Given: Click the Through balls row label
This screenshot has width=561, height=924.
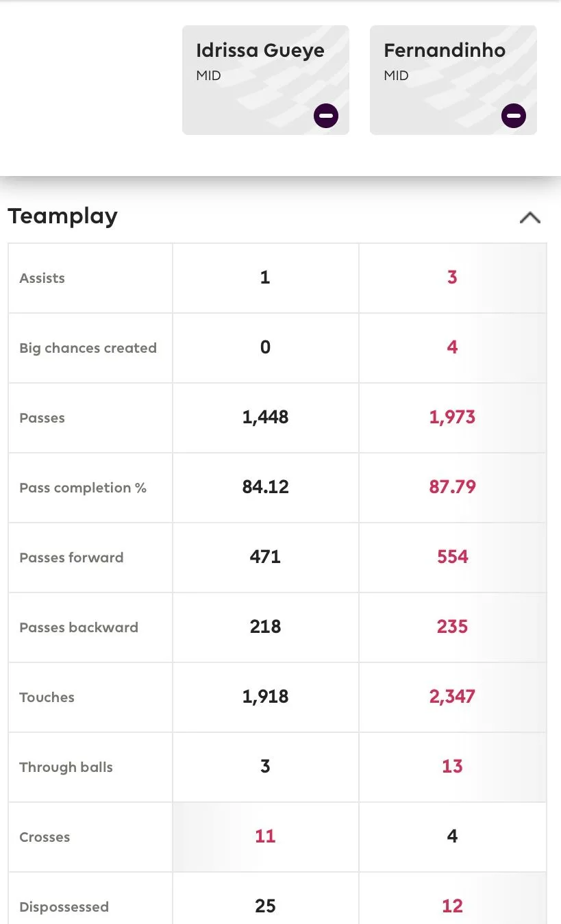Looking at the screenshot, I should tap(66, 767).
